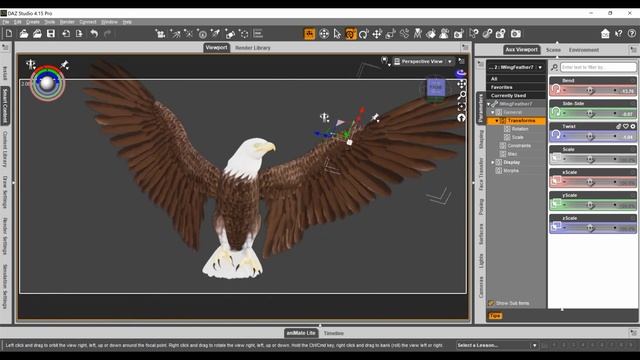Select the Translate tool four-arrow icon
Screen dimensions: 640x360
tap(377, 34)
